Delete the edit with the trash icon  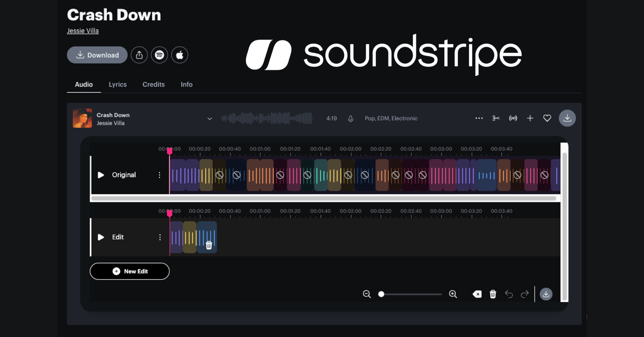coord(493,294)
